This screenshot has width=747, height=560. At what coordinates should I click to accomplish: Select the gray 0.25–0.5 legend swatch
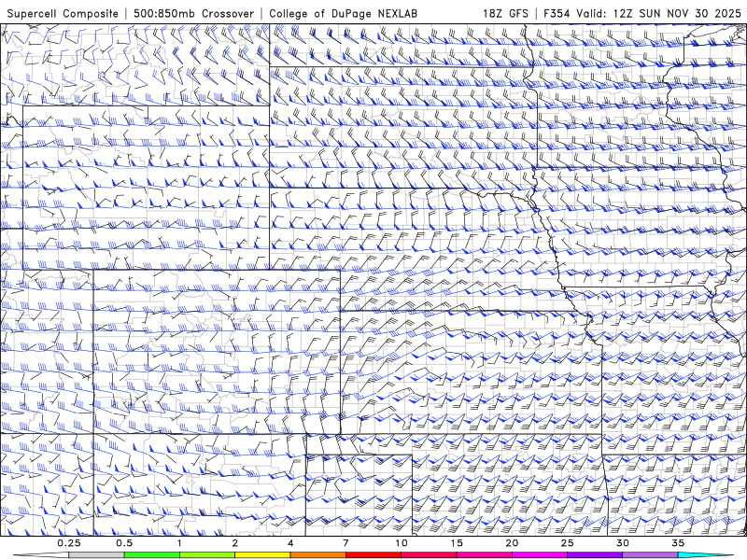pos(96,555)
